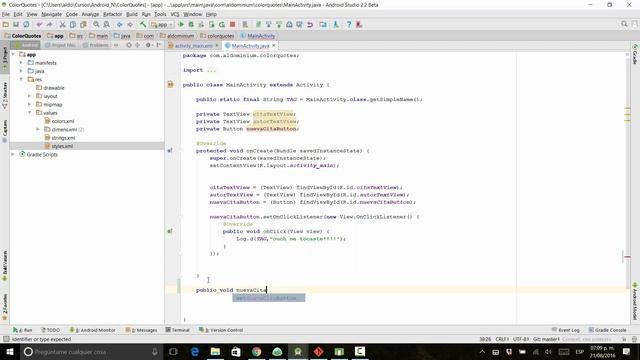640x360 pixels.
Task: Click the override gutter icon beside onCreate
Action: (x=170, y=151)
